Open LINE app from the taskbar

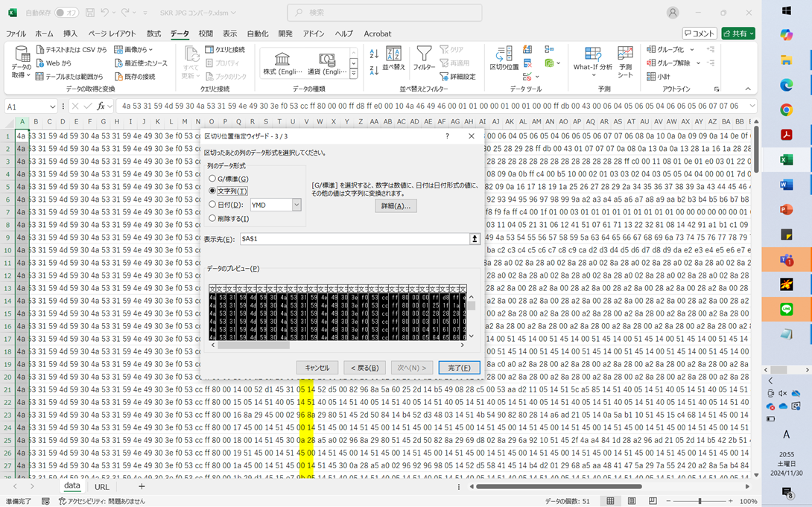[786, 310]
